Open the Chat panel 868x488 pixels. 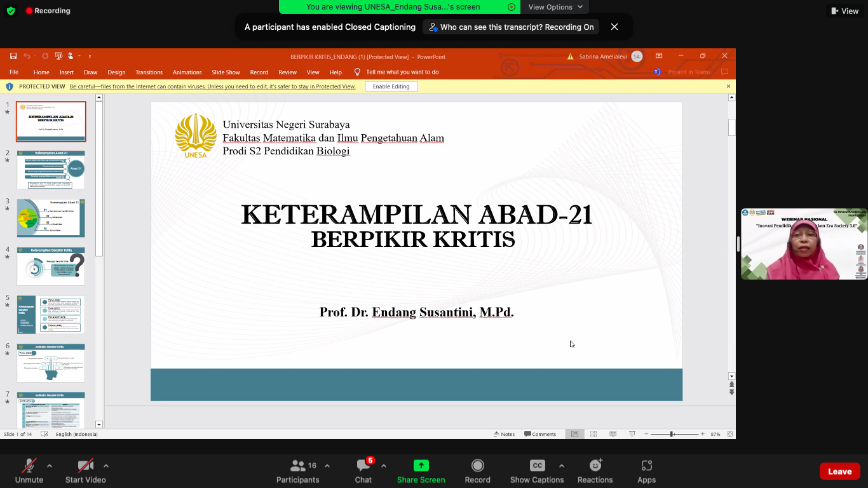click(x=363, y=471)
